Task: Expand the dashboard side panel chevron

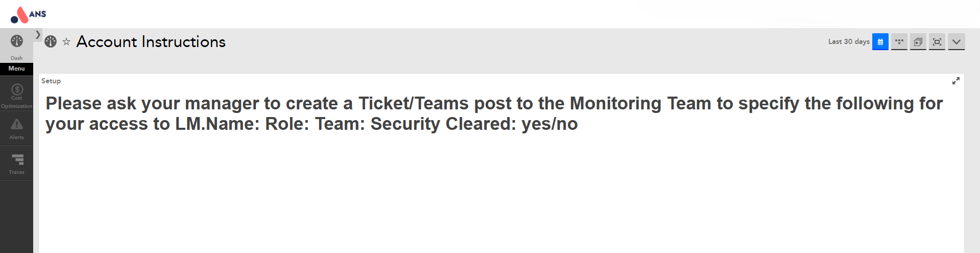Action: pyautogui.click(x=38, y=35)
